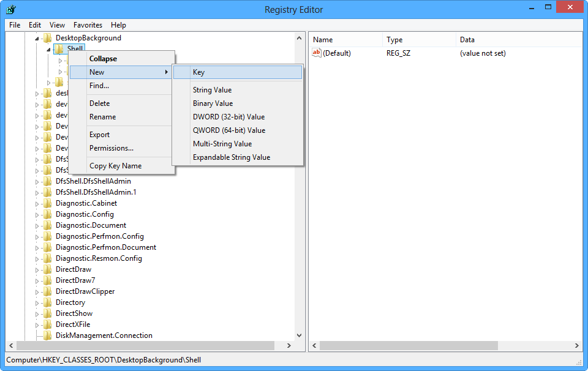Click the Type column header

(x=419, y=40)
